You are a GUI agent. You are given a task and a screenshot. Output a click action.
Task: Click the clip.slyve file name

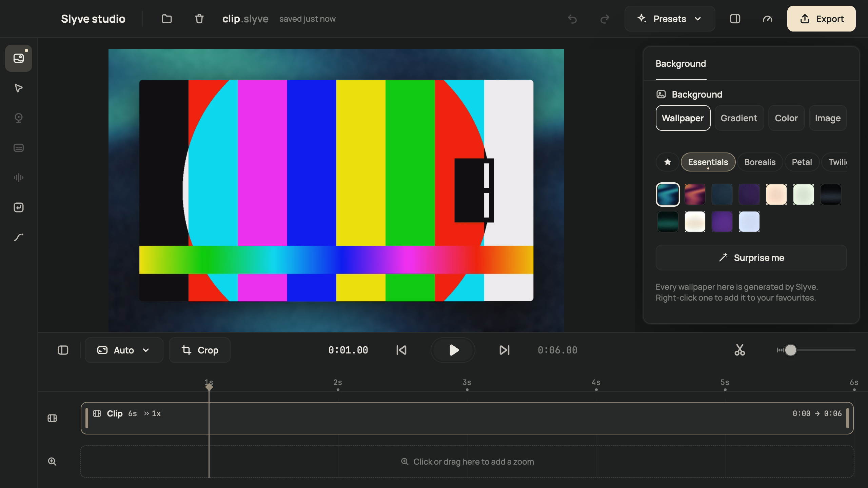click(x=245, y=19)
